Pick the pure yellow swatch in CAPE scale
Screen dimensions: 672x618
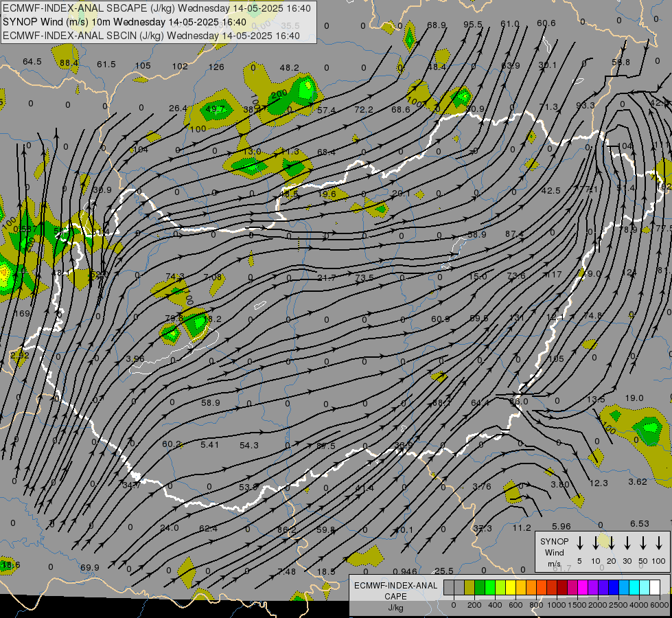tap(511, 588)
